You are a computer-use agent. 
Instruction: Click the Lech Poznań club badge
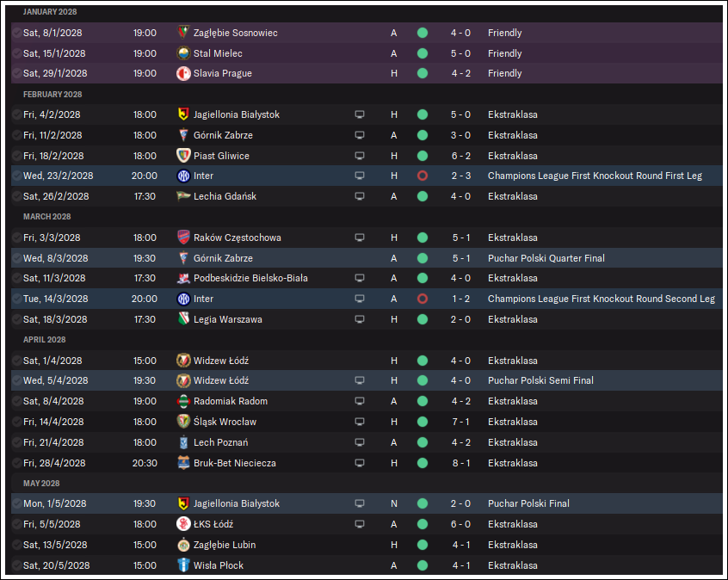pos(184,442)
